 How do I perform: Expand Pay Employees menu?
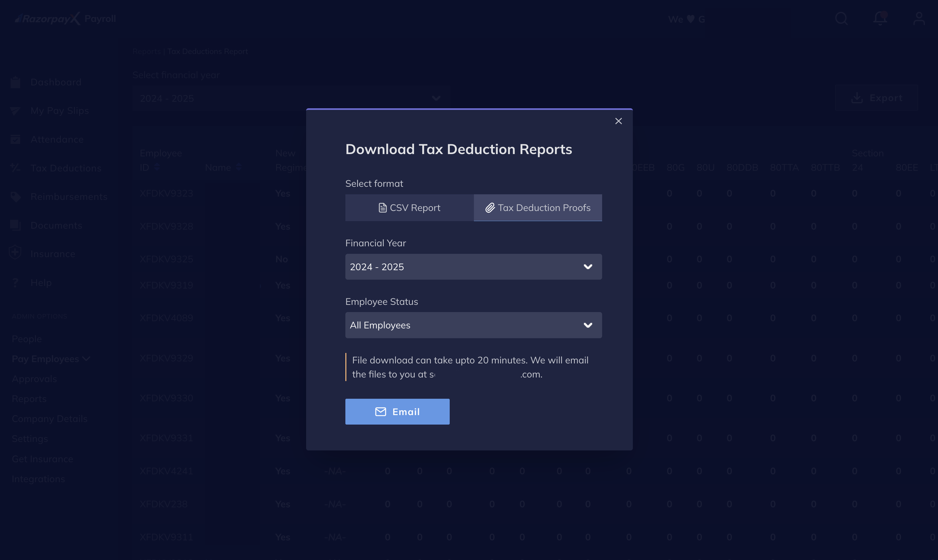[51, 359]
